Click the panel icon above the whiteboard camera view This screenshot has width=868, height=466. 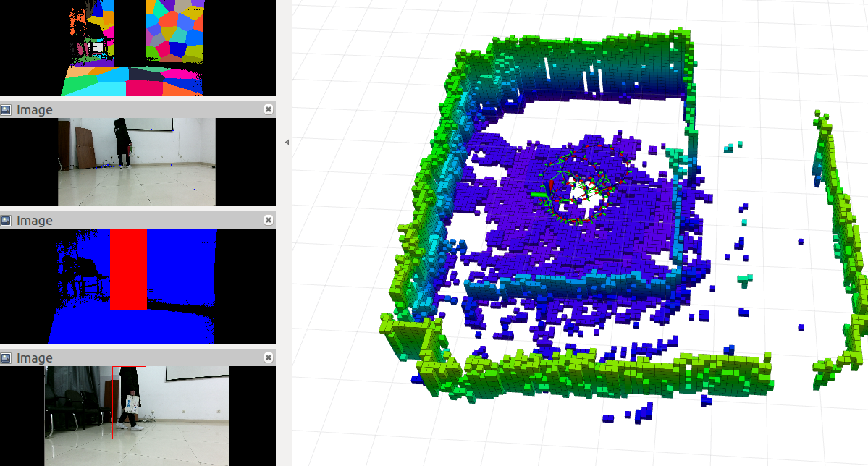[x=6, y=109]
